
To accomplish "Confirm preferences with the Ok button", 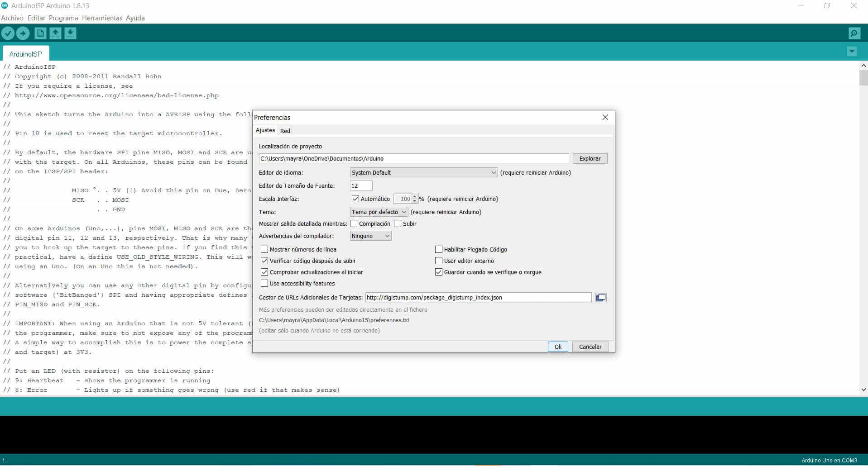I will pos(558,347).
